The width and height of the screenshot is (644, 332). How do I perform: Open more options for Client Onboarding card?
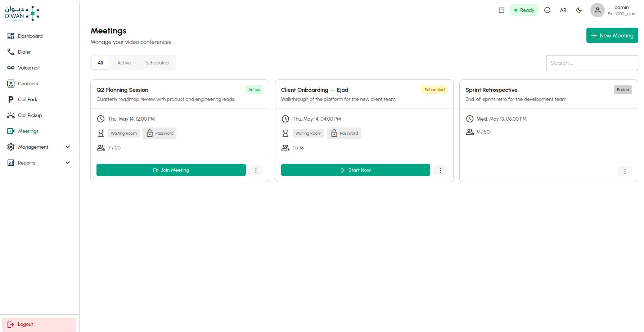point(440,170)
